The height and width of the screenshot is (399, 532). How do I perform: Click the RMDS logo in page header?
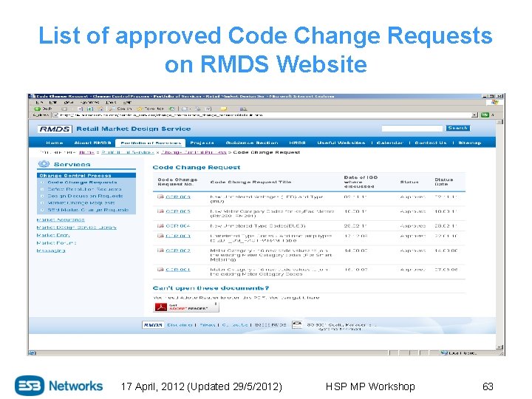click(x=55, y=129)
